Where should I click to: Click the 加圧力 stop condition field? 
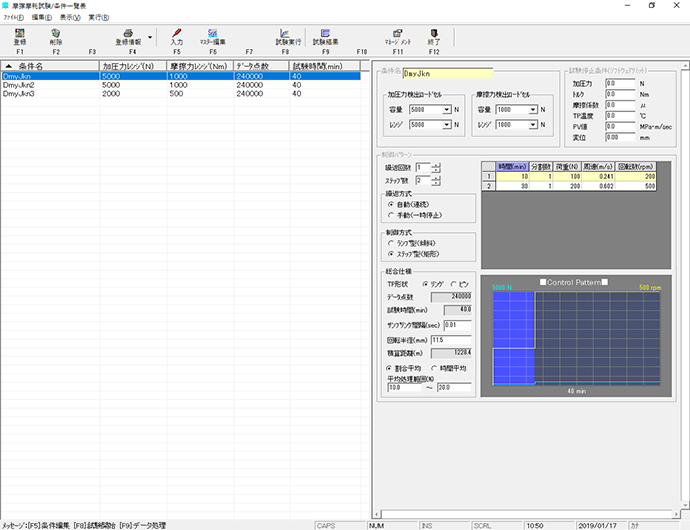620,83
